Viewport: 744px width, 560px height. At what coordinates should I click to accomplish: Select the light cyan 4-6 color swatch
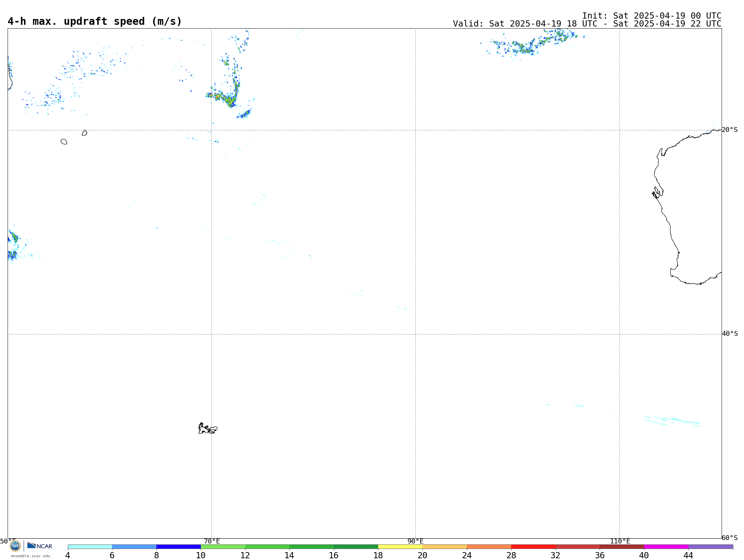click(x=90, y=547)
